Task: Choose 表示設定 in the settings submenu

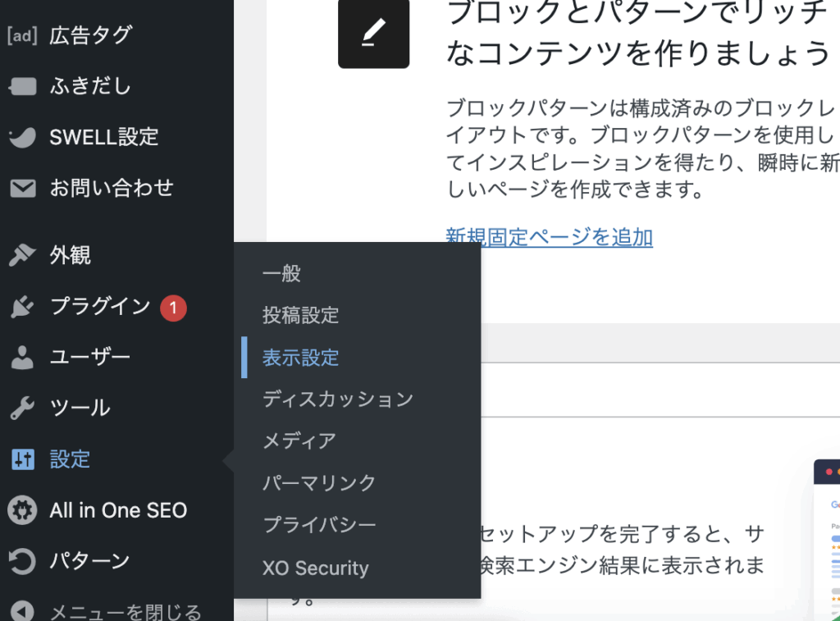Action: coord(300,358)
